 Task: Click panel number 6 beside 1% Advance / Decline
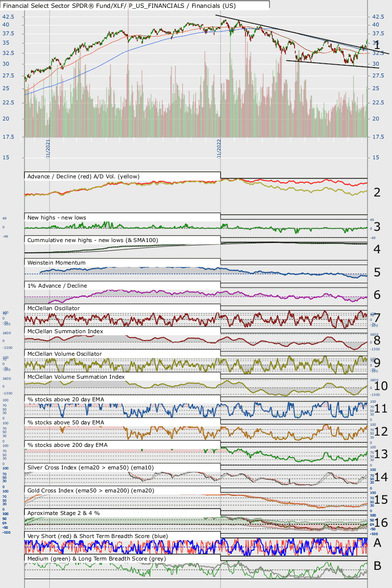[377, 294]
